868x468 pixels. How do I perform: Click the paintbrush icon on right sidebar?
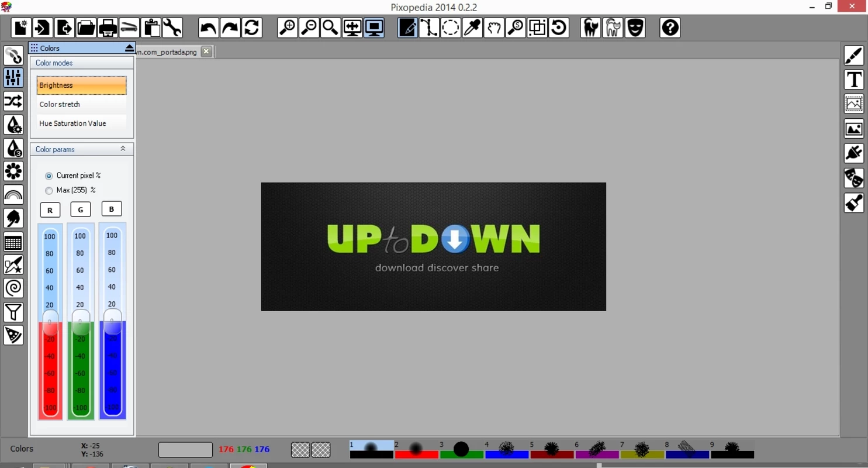click(x=854, y=55)
